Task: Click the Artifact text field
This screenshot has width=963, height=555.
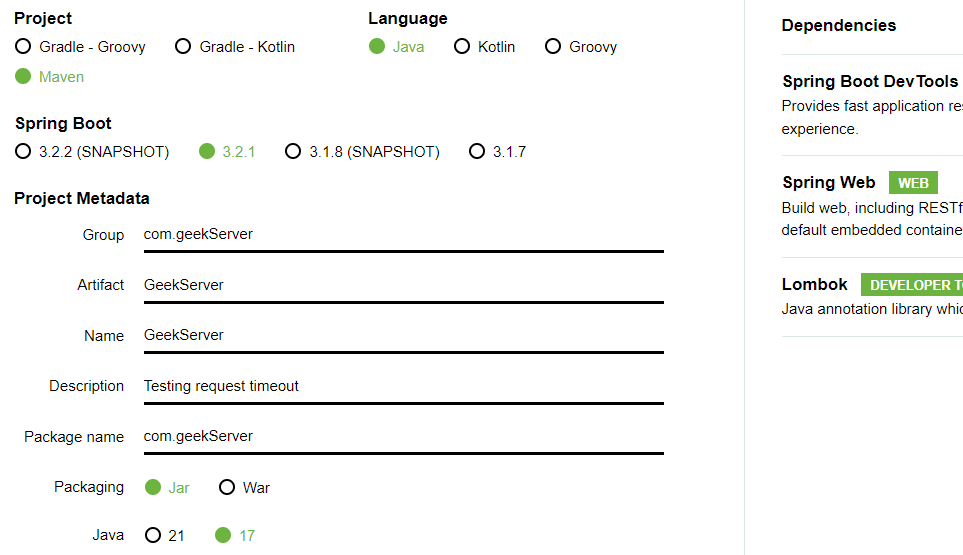Action: (403, 285)
